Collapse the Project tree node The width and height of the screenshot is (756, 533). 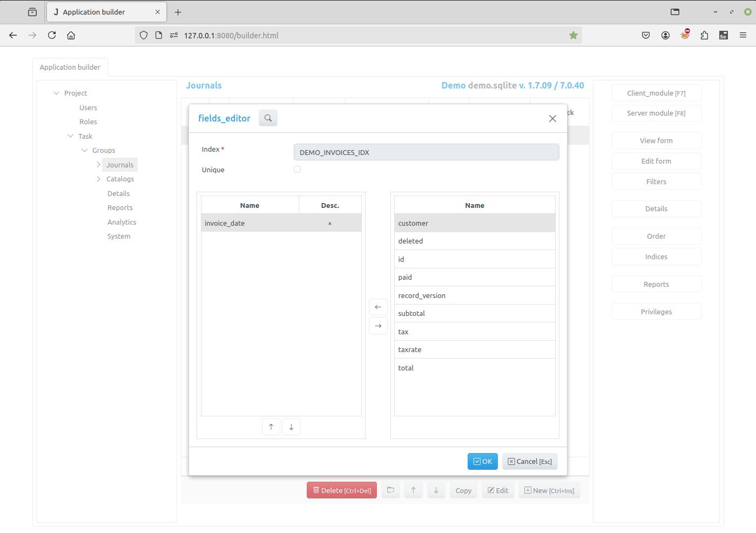[56, 93]
